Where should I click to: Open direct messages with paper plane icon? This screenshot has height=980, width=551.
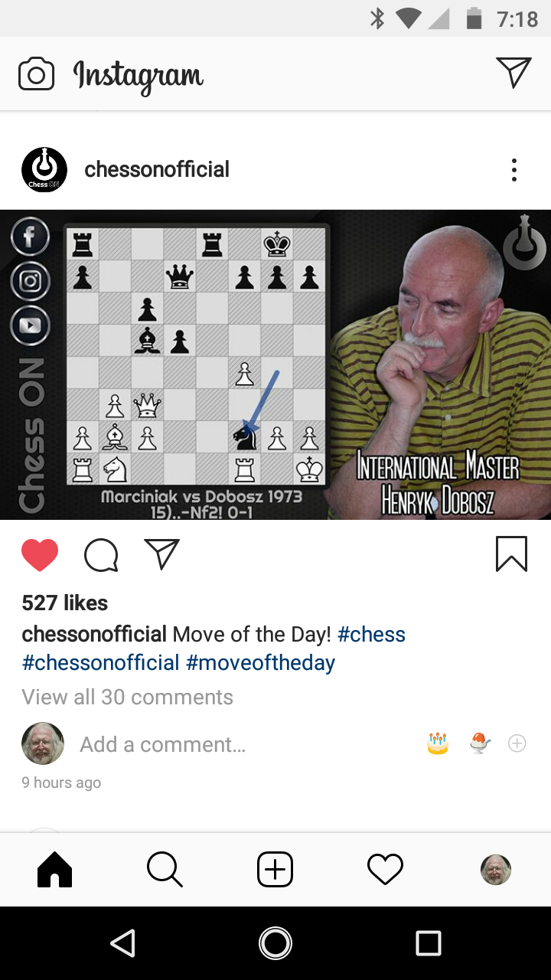click(x=514, y=73)
